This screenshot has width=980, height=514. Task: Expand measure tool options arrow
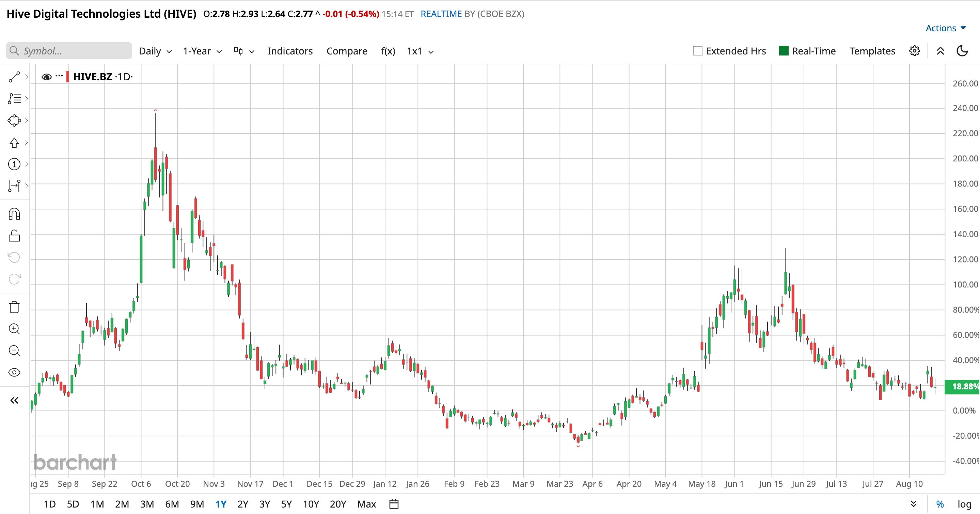click(x=26, y=186)
